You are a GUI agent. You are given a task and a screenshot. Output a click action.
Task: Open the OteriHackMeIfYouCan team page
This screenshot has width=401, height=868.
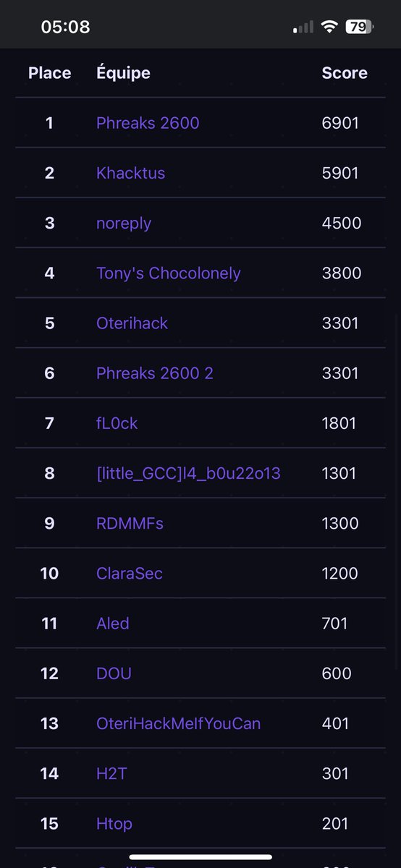coord(178,723)
